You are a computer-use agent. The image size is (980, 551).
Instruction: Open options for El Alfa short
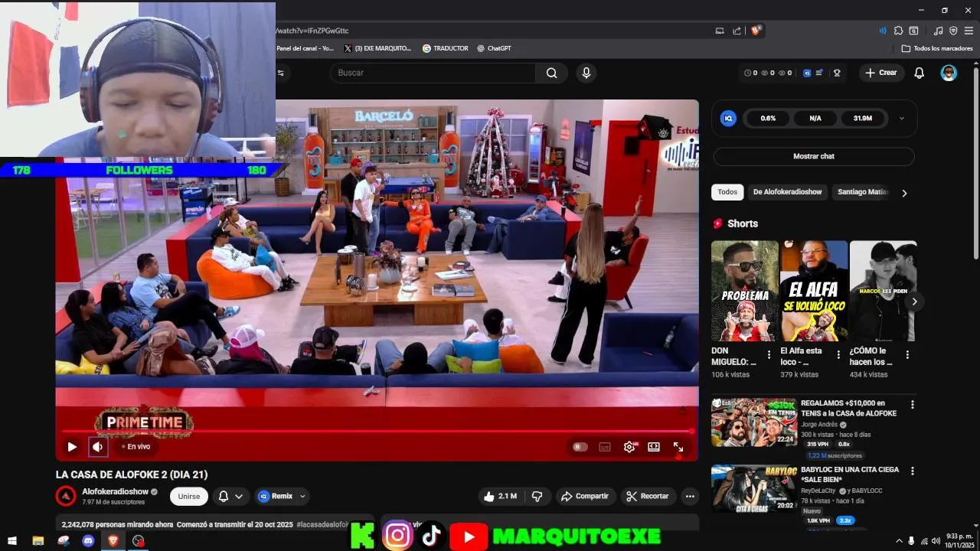[x=838, y=355]
